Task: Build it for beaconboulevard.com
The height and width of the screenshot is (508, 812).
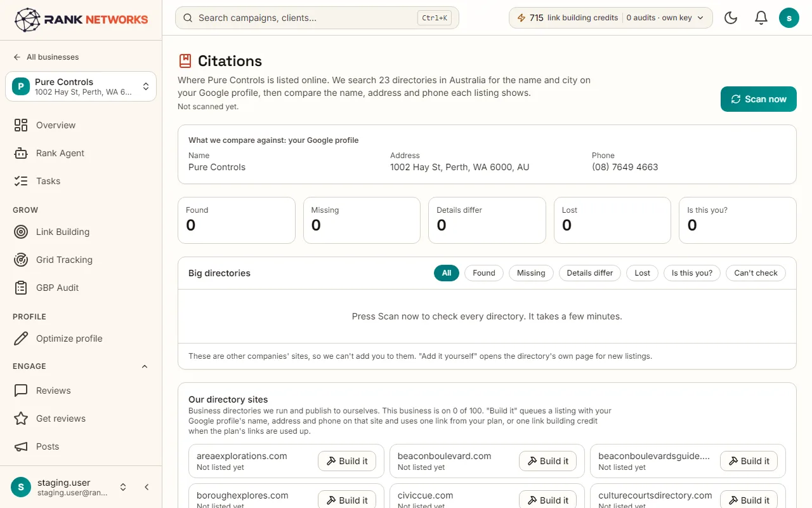Action: pos(548,461)
